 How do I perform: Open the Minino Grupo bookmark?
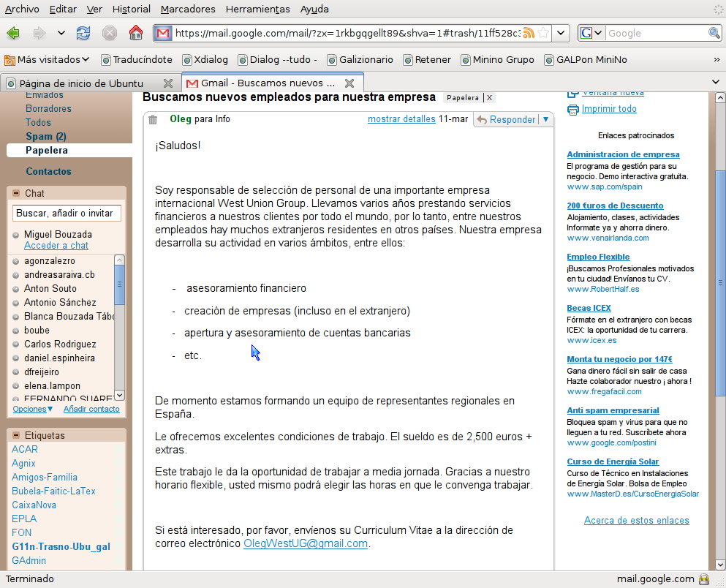498,60
